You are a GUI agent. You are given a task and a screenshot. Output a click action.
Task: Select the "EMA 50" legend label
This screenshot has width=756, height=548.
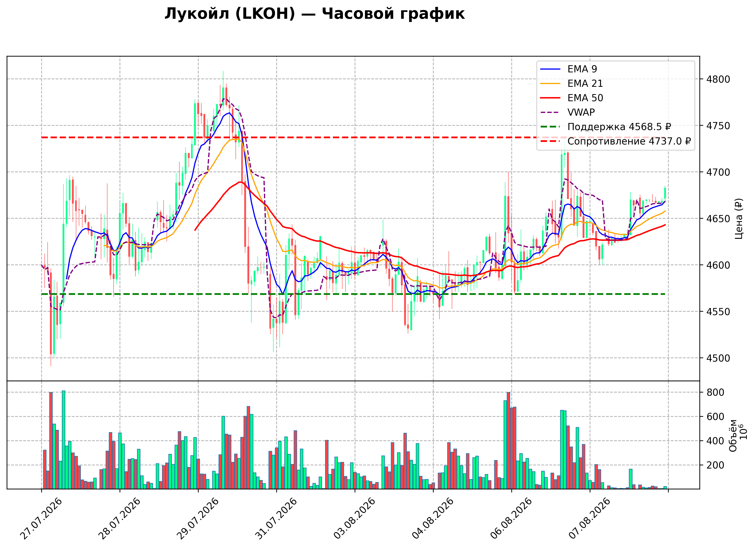(x=585, y=98)
